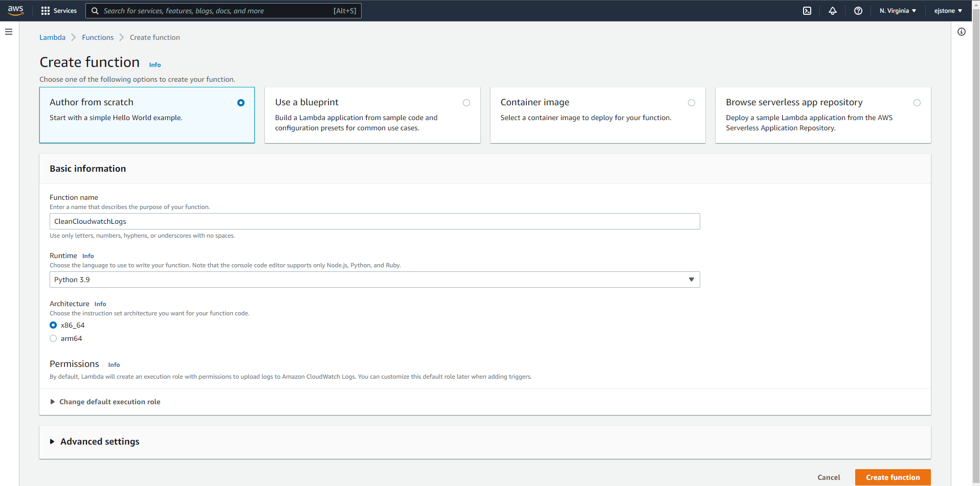
Task: Open the ejstone account menu
Action: 948,11
